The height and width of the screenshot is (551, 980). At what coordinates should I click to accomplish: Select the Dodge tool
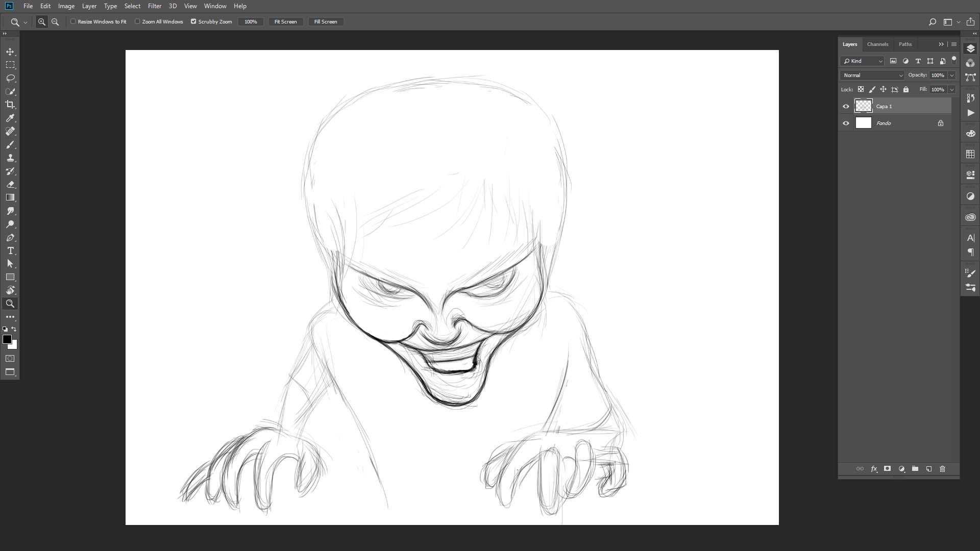pyautogui.click(x=10, y=224)
